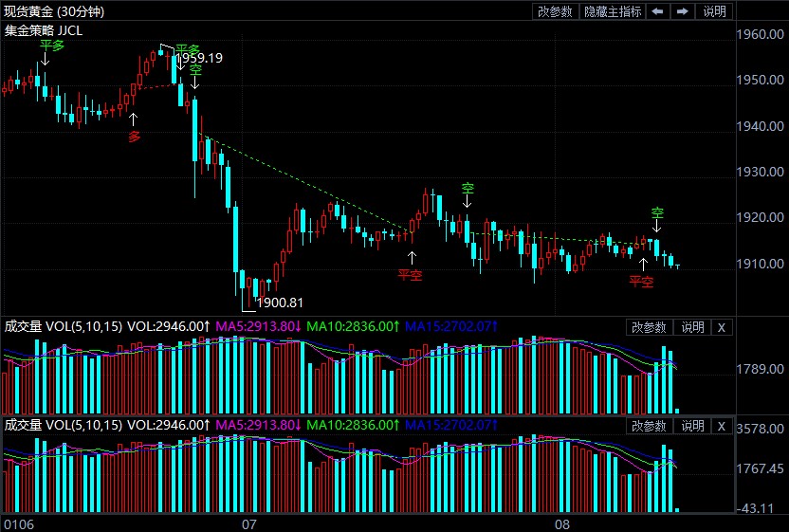789x532 pixels.
Task: Click MA5:2913.80 in first volume panel
Action: pyautogui.click(x=258, y=326)
